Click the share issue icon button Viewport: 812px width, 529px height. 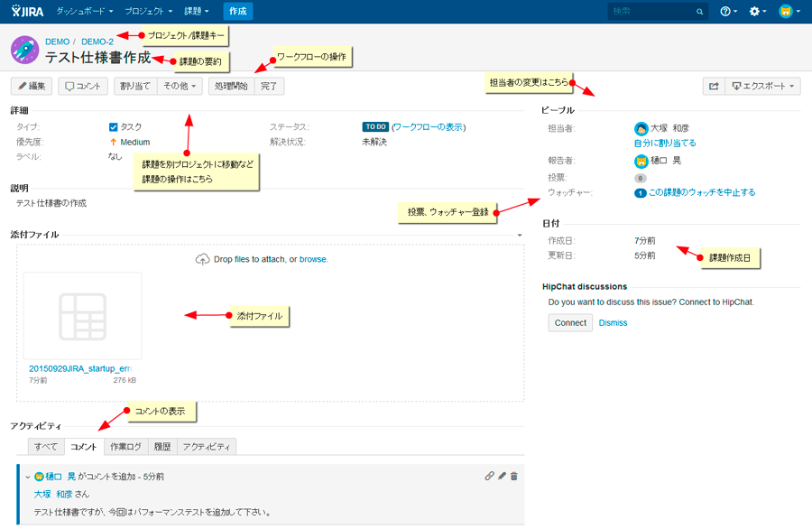[x=714, y=86]
